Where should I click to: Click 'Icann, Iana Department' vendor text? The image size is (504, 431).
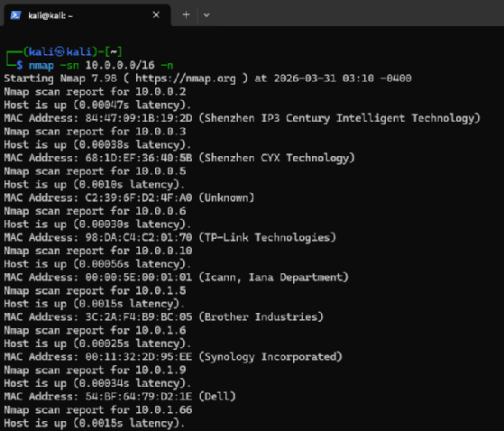273,278
